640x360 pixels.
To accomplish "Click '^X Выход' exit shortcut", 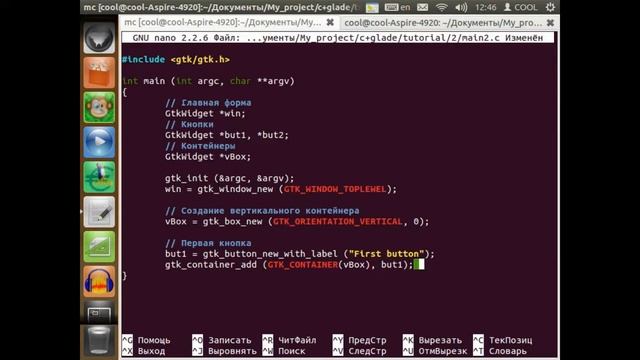I will click(144, 351).
